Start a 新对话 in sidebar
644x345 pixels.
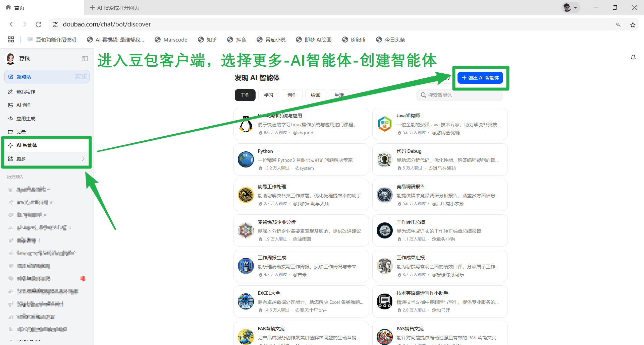(x=47, y=77)
